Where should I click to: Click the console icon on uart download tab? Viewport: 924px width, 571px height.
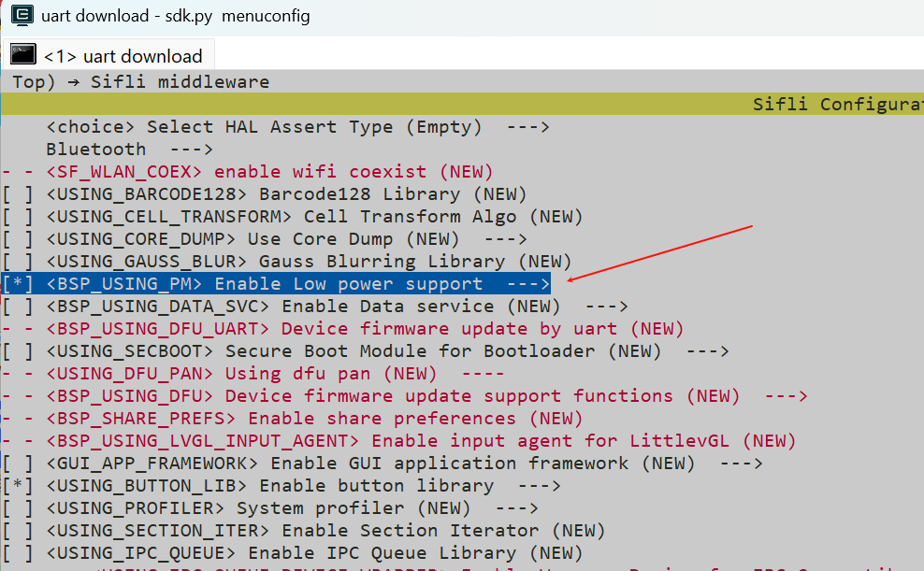click(23, 56)
